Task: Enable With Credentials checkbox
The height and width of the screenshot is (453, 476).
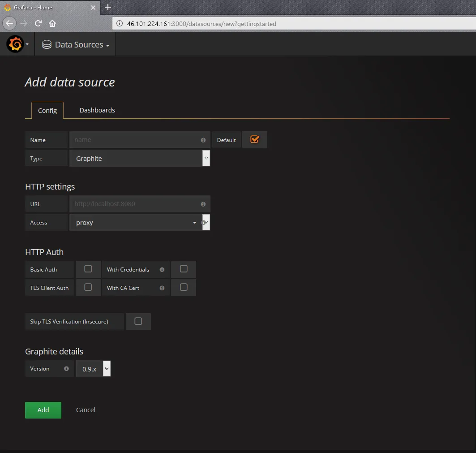Action: point(184,269)
